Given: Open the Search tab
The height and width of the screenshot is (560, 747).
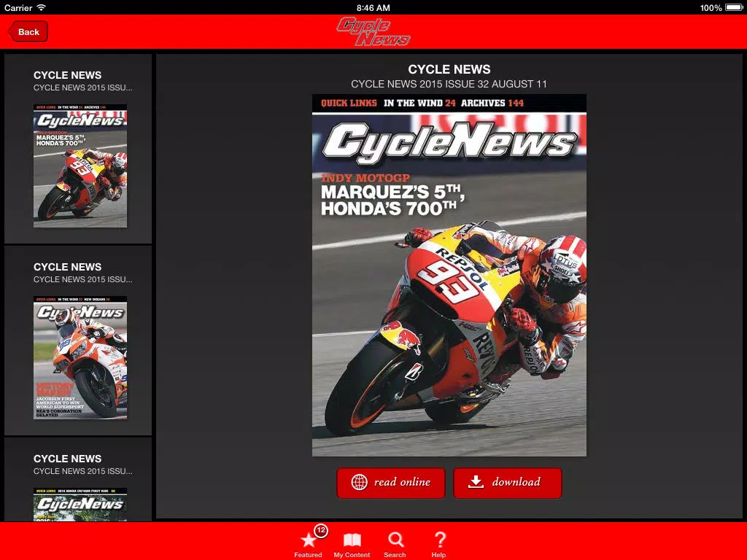Looking at the screenshot, I should [x=395, y=545].
